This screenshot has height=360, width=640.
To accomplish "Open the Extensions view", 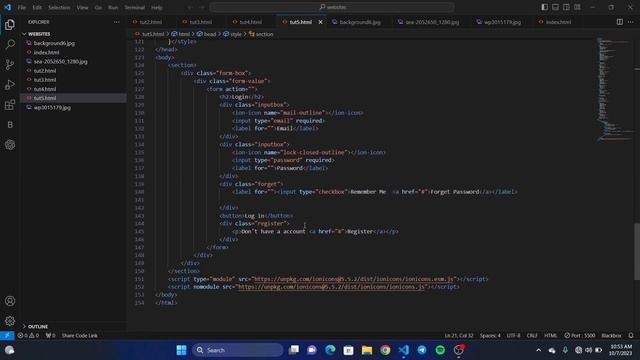I will click(x=10, y=105).
